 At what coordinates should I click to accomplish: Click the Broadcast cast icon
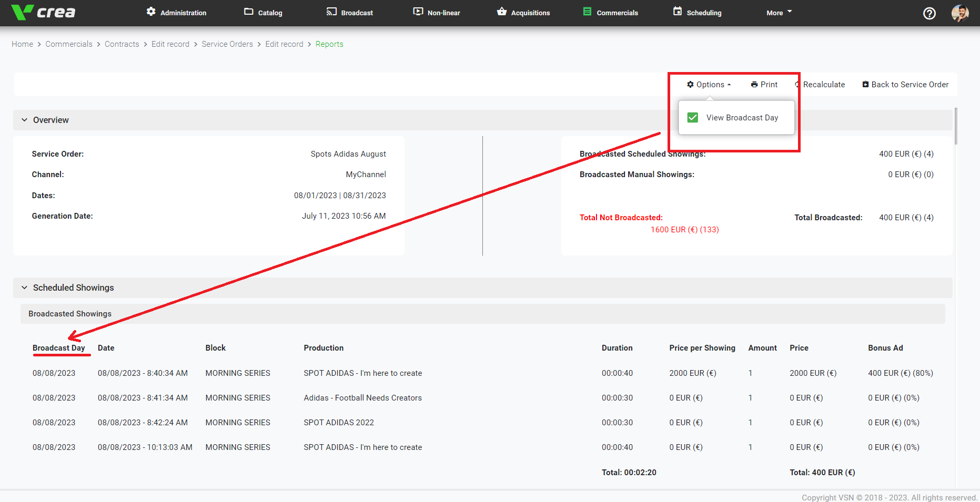[x=331, y=12]
